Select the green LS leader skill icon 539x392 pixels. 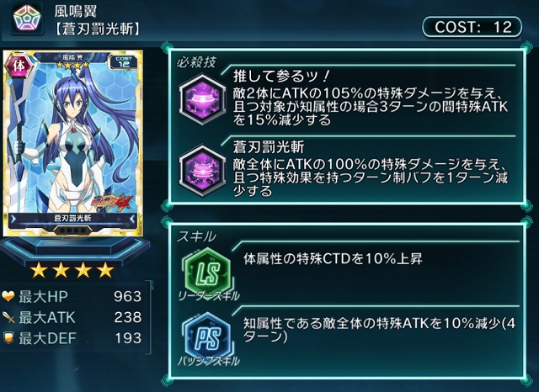click(x=208, y=273)
